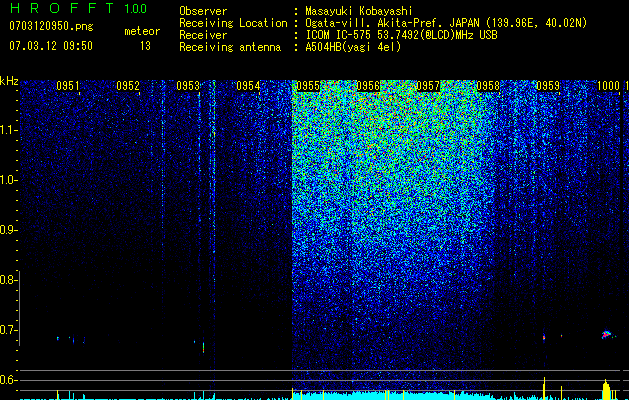
Task: Click antenna value A504HB(yagi 4el)
Action: (x=353, y=47)
